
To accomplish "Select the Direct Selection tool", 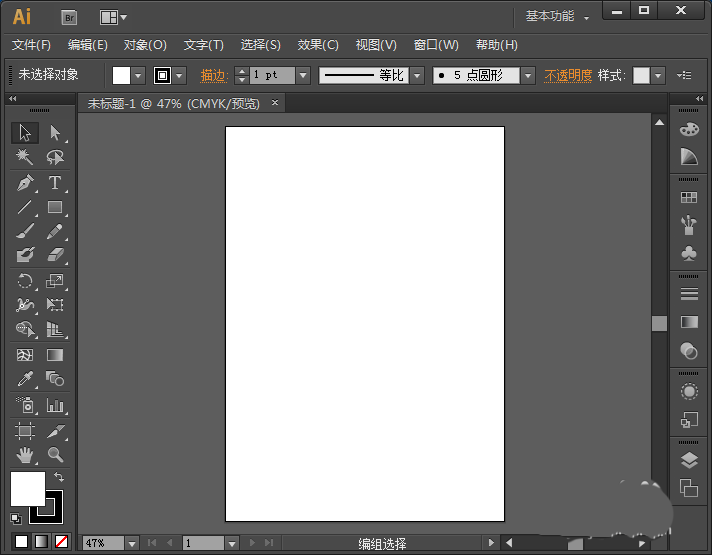I will coord(55,133).
